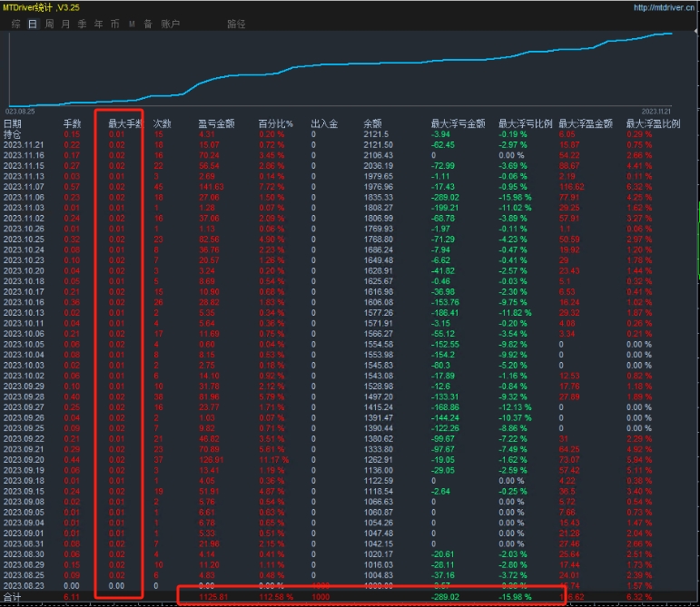Click balance 1649.48 cell
700x607 pixels.
pyautogui.click(x=379, y=260)
